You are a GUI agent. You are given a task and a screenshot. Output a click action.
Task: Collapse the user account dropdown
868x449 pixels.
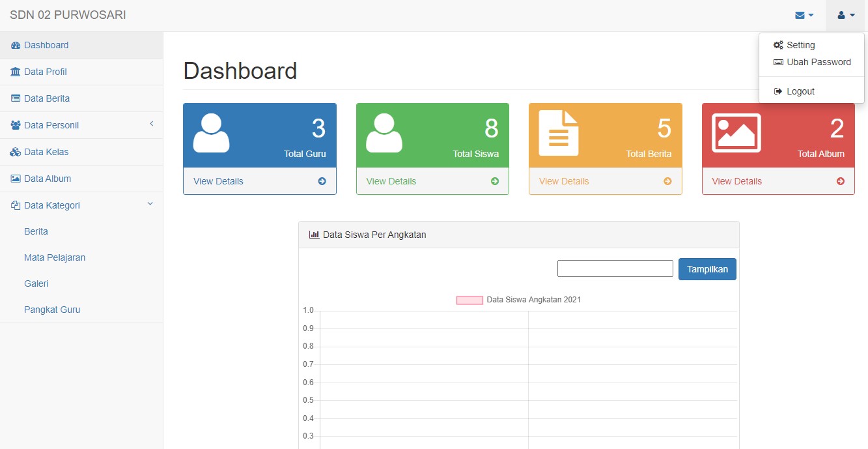[846, 16]
